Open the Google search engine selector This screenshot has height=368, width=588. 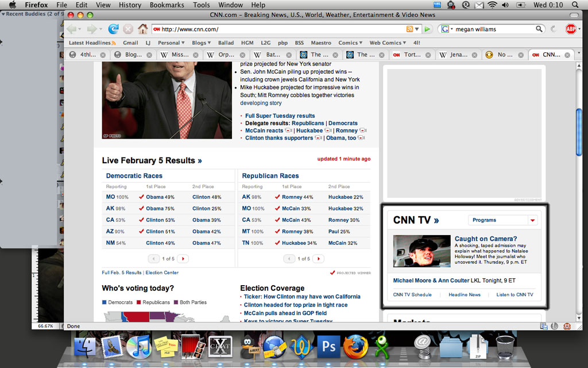click(x=447, y=29)
